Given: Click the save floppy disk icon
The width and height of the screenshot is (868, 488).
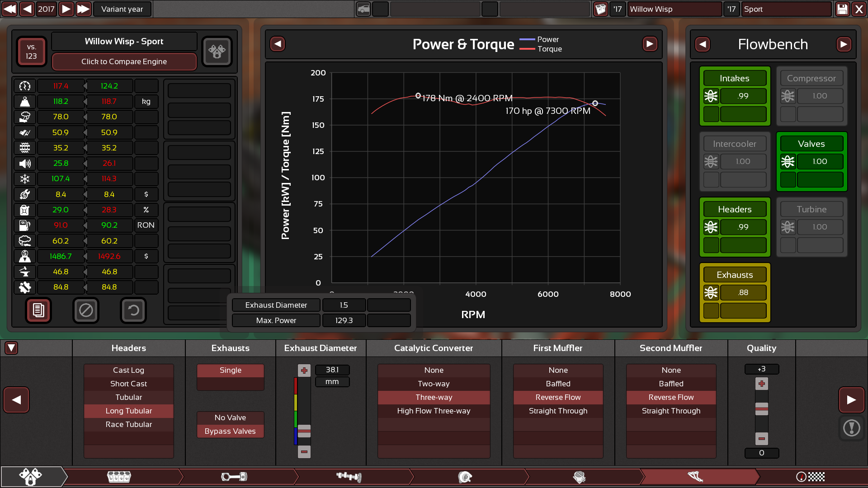Looking at the screenshot, I should tap(842, 9).
